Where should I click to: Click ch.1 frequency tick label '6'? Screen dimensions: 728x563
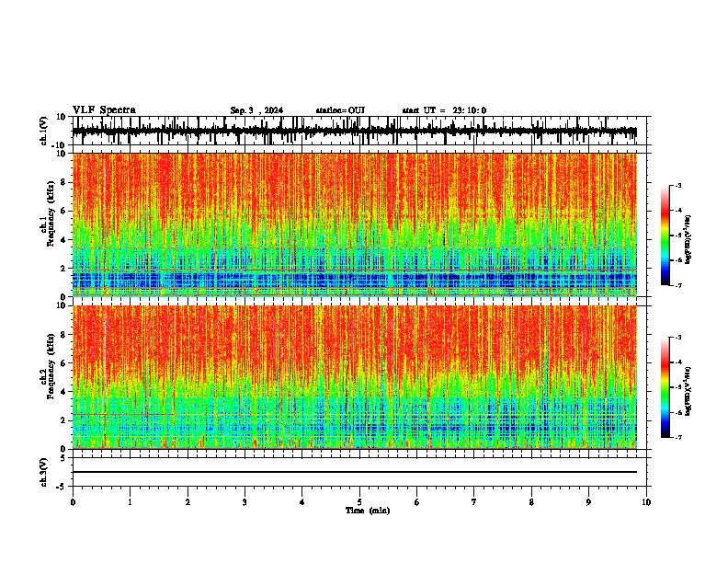point(64,212)
